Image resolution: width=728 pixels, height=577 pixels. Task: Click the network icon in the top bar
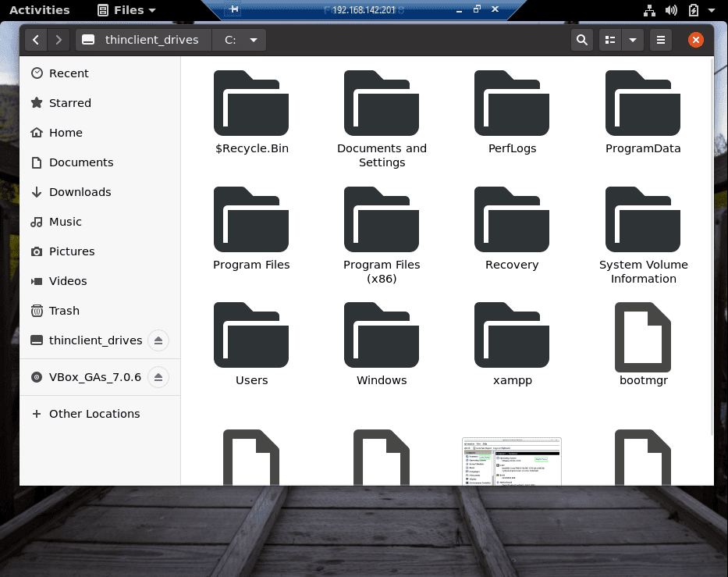tap(649, 10)
